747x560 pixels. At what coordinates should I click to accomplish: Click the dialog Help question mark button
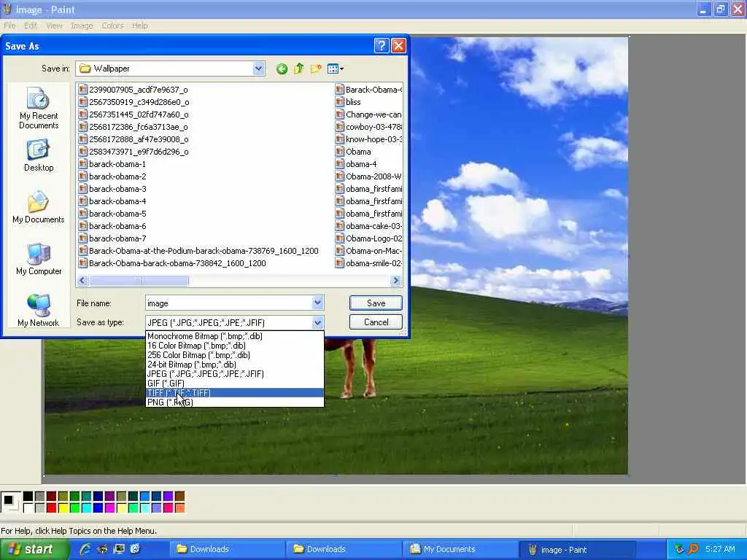pos(381,46)
